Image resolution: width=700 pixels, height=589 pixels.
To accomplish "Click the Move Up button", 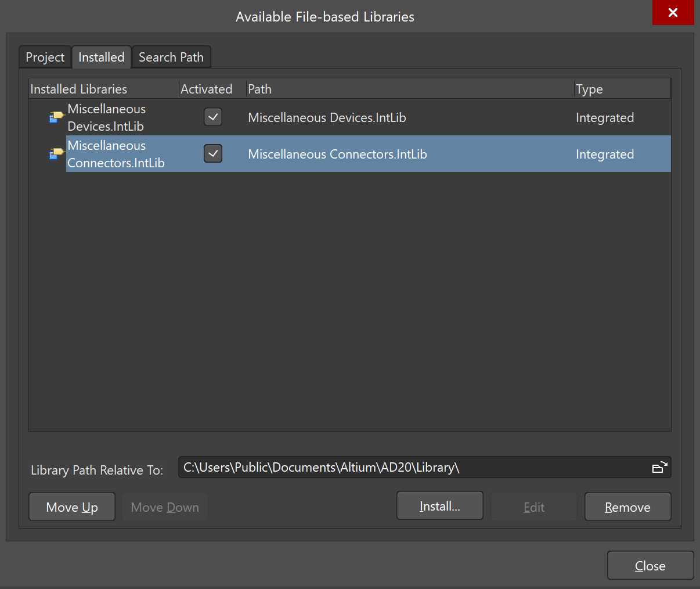I will (72, 507).
